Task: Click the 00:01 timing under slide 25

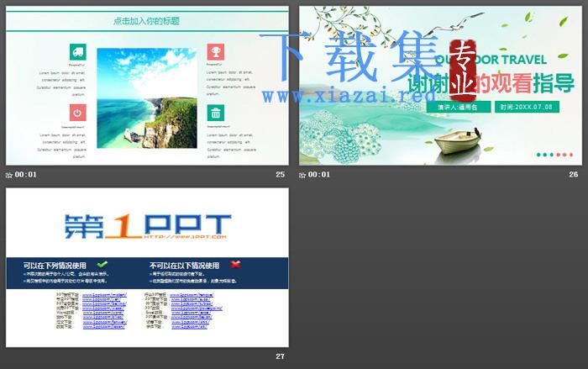Action: [x=25, y=175]
